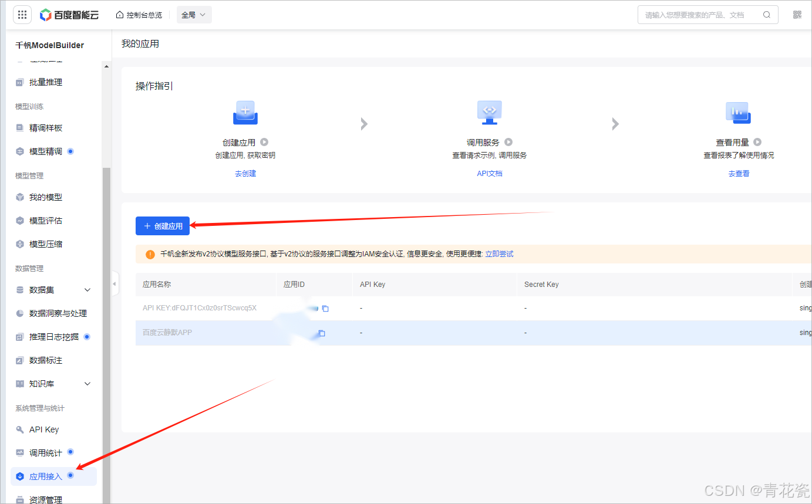This screenshot has width=812, height=504.
Task: Click the 去创建 link
Action: [245, 174]
